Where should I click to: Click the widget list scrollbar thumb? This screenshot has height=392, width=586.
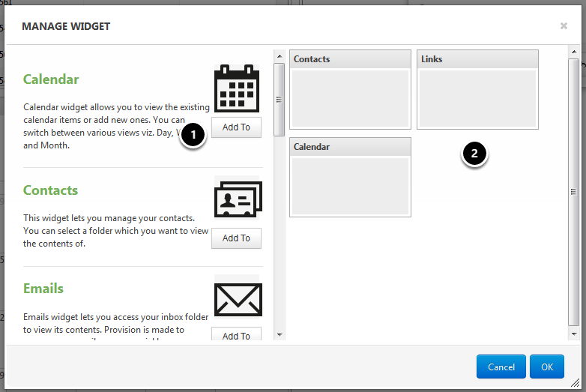click(280, 100)
